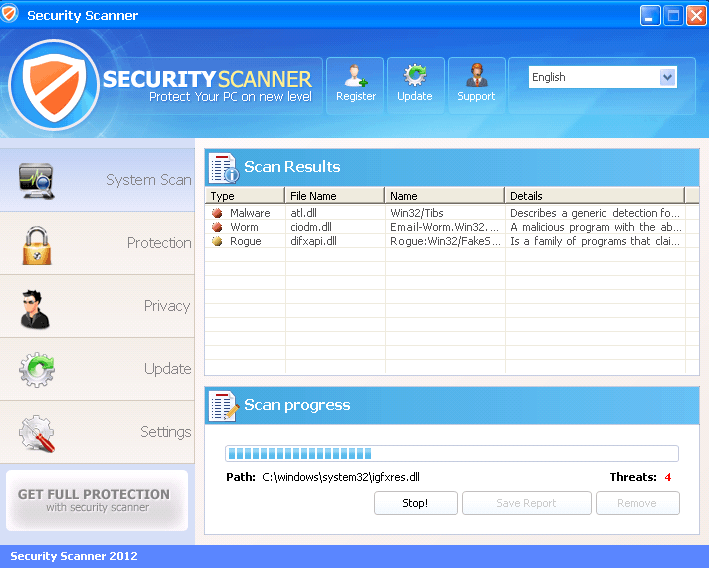Click the Update gear icon in header

click(x=414, y=77)
